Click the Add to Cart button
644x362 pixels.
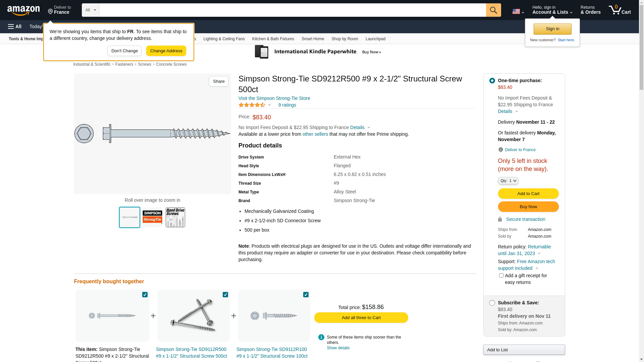pyautogui.click(x=528, y=193)
